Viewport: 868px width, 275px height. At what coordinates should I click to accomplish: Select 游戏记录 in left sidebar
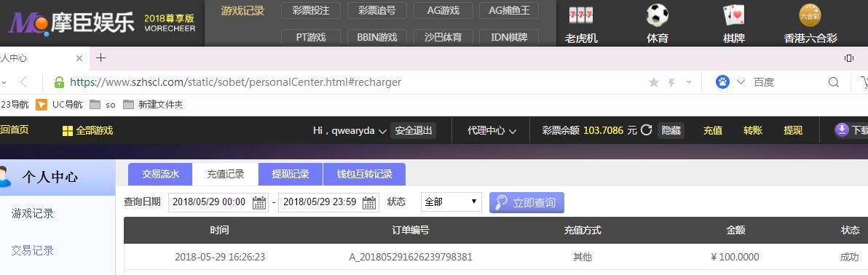pos(33,214)
